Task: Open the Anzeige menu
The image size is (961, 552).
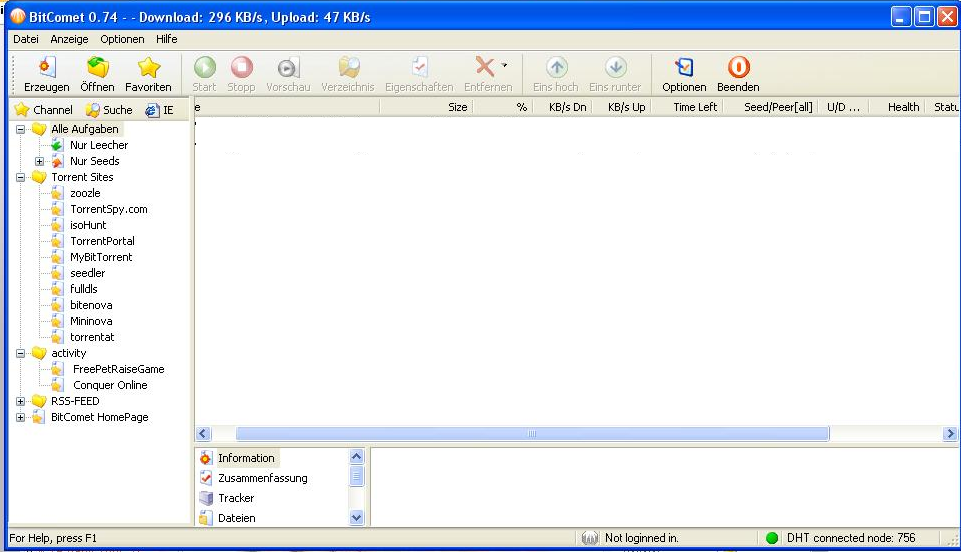Action: tap(69, 39)
